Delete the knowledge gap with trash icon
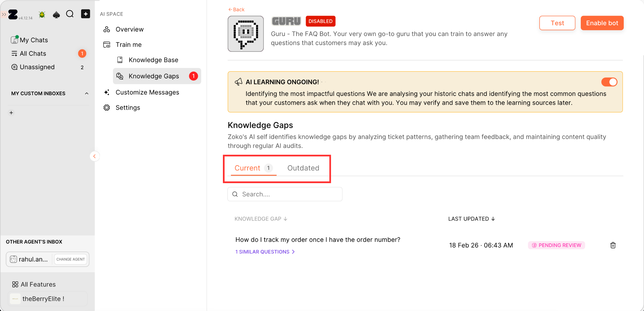644x311 pixels. 613,245
